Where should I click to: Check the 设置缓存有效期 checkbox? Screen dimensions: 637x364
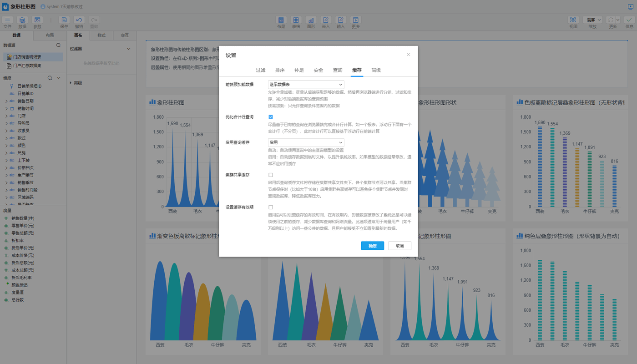(x=271, y=207)
